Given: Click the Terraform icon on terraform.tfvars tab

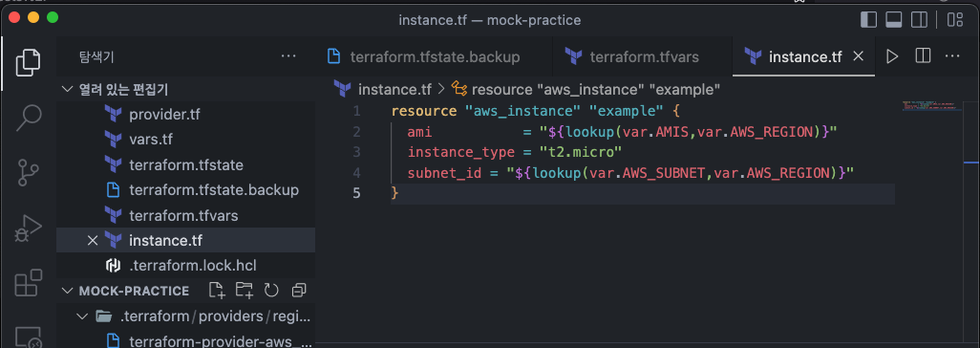Looking at the screenshot, I should tap(573, 57).
